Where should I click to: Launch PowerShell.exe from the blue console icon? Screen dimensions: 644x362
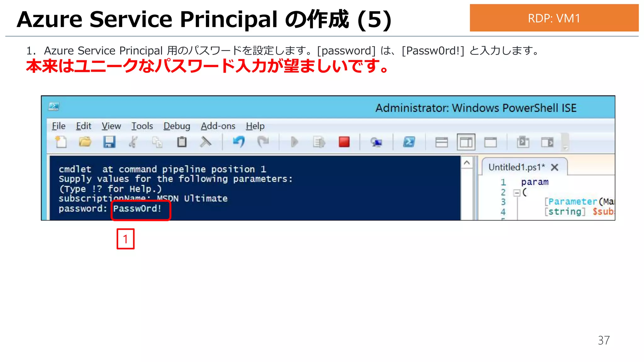tap(409, 142)
